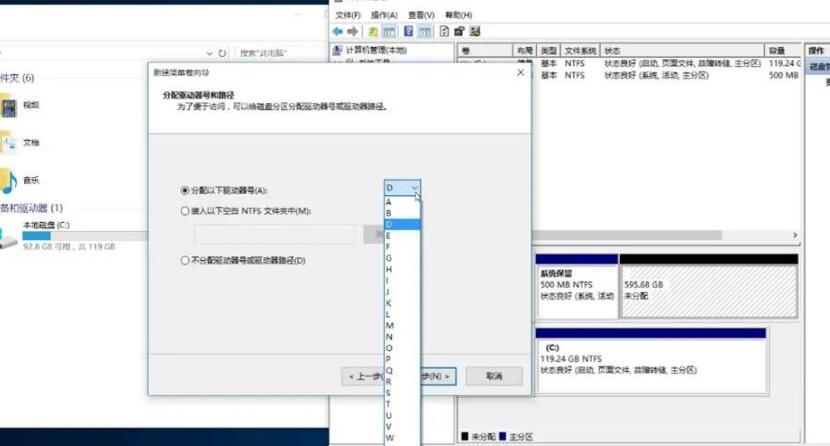Click the Up one level toolbar icon

(x=373, y=32)
